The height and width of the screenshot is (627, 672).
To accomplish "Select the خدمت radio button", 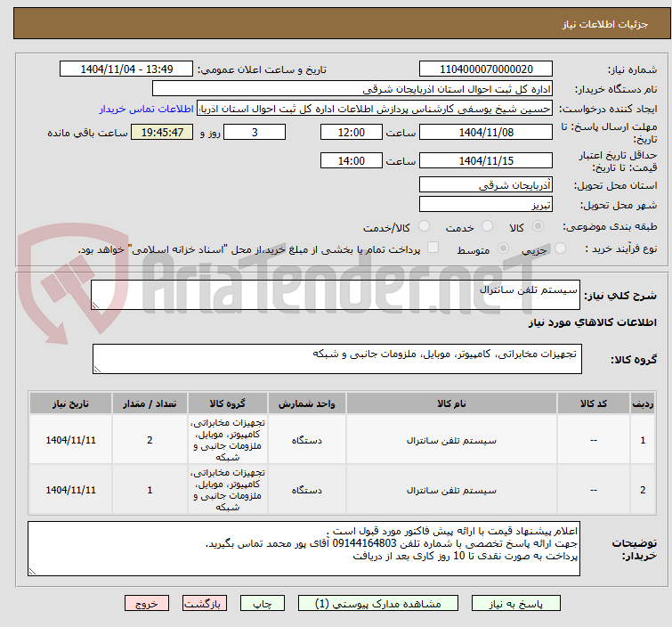I will pyautogui.click(x=487, y=226).
